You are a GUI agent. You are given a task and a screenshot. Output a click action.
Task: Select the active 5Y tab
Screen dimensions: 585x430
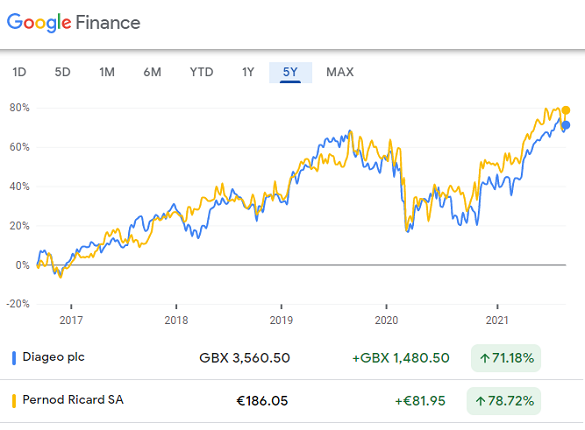pos(290,72)
